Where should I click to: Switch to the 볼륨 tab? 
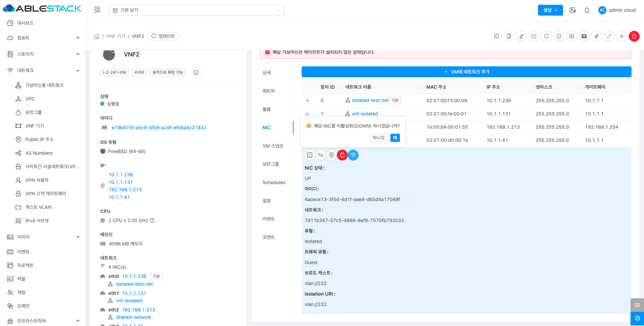[x=267, y=109]
